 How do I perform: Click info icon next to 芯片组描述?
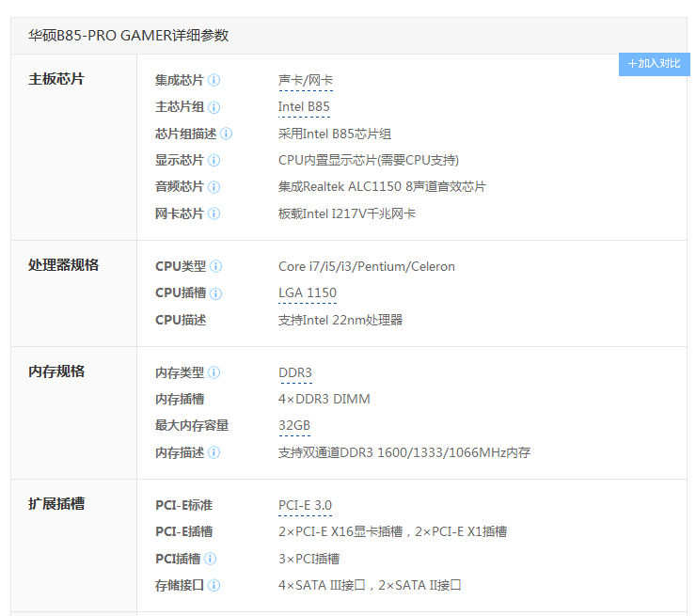[x=226, y=134]
